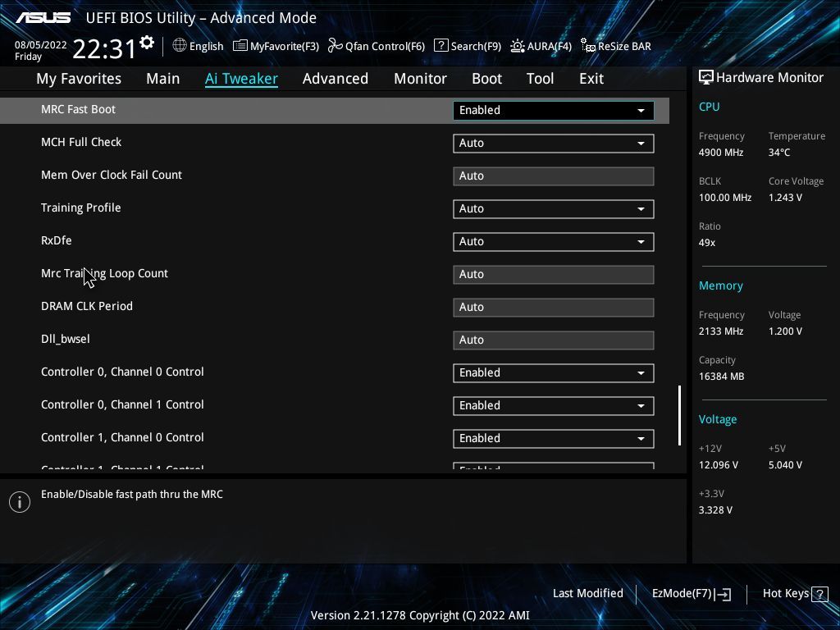840x630 pixels.
Task: Click memory frequency 2133 MHz value
Action: click(720, 331)
